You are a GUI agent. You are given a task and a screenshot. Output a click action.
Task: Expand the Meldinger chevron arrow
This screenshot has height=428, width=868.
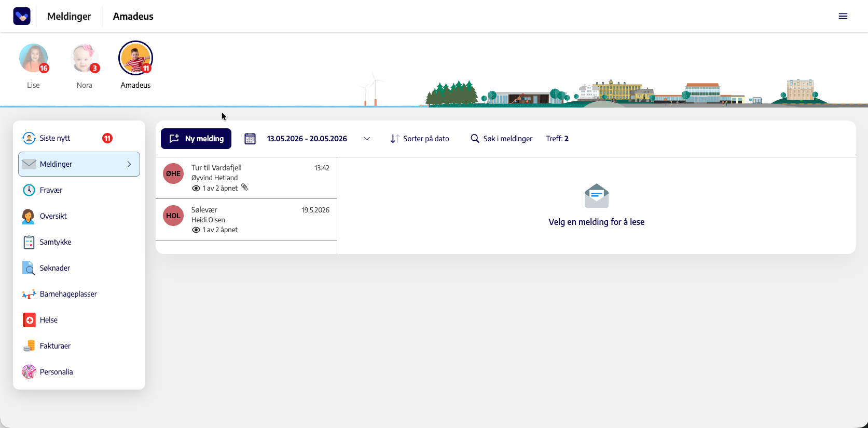coord(129,164)
